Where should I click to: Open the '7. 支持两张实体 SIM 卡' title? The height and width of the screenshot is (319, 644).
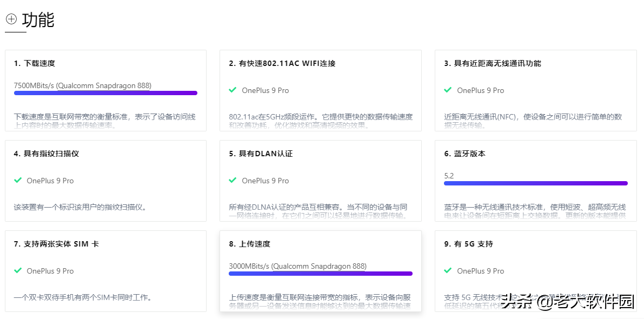click(56, 244)
